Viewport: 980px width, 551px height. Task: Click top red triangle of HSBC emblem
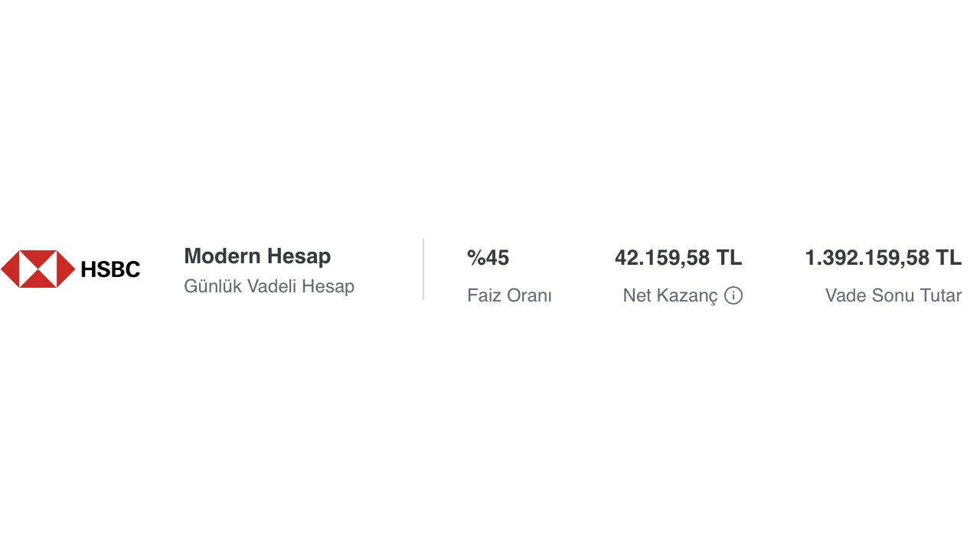38,257
